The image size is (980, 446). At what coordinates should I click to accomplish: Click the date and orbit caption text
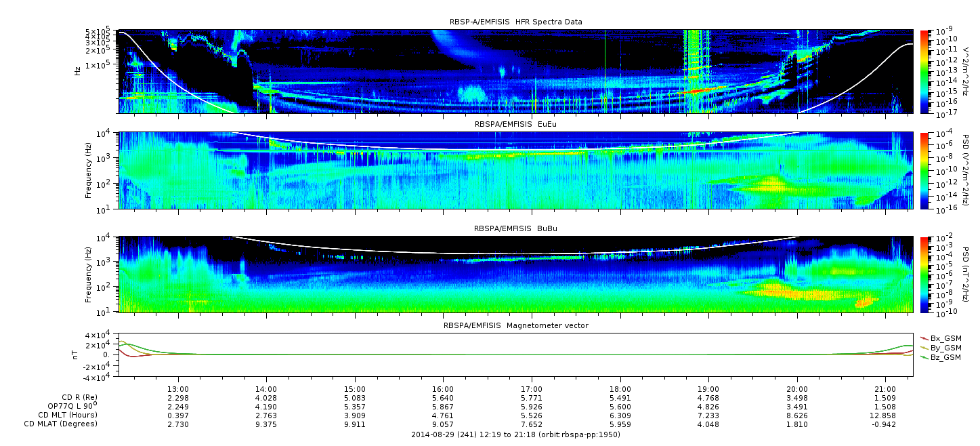click(515, 434)
